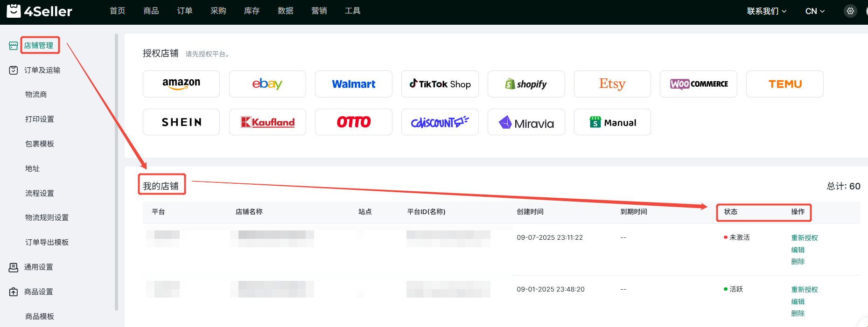Click the 订单及运输 clipboard icon
This screenshot has width=868, height=327.
point(14,70)
